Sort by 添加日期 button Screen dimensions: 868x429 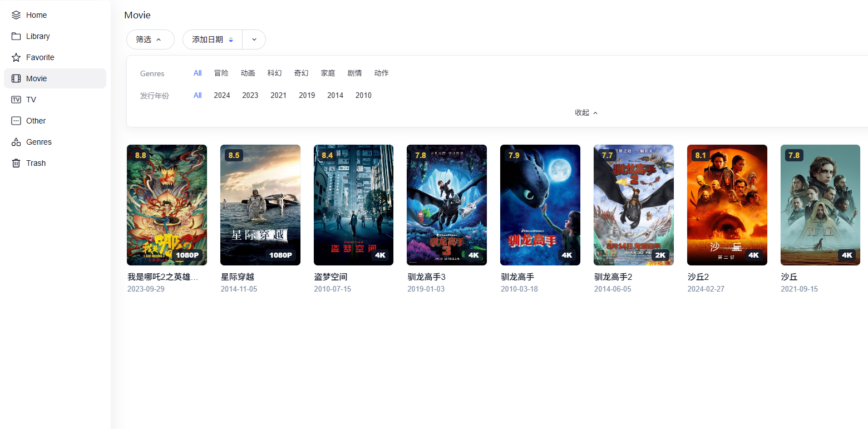pos(213,40)
